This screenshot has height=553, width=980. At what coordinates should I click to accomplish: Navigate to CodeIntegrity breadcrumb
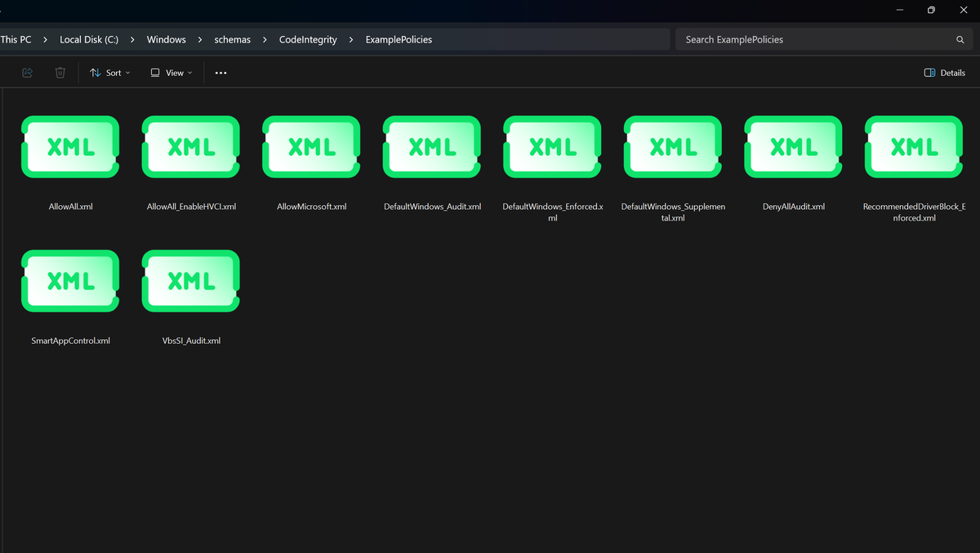[308, 39]
